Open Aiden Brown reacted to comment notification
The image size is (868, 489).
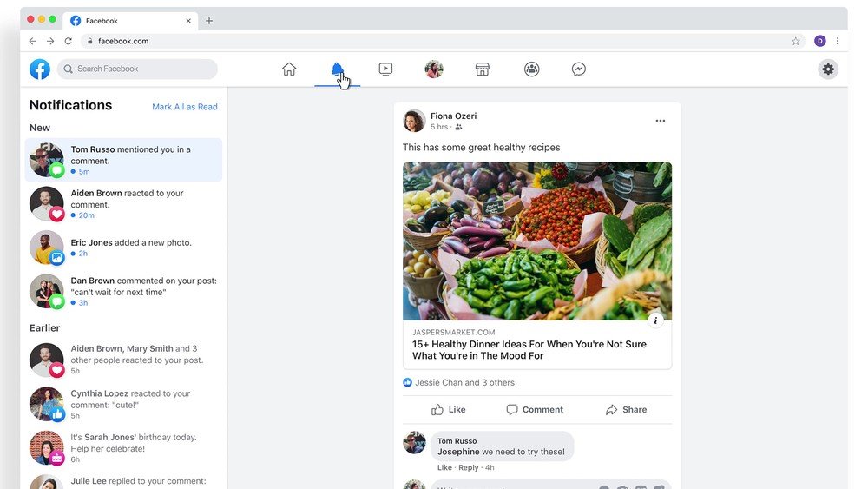pos(123,204)
